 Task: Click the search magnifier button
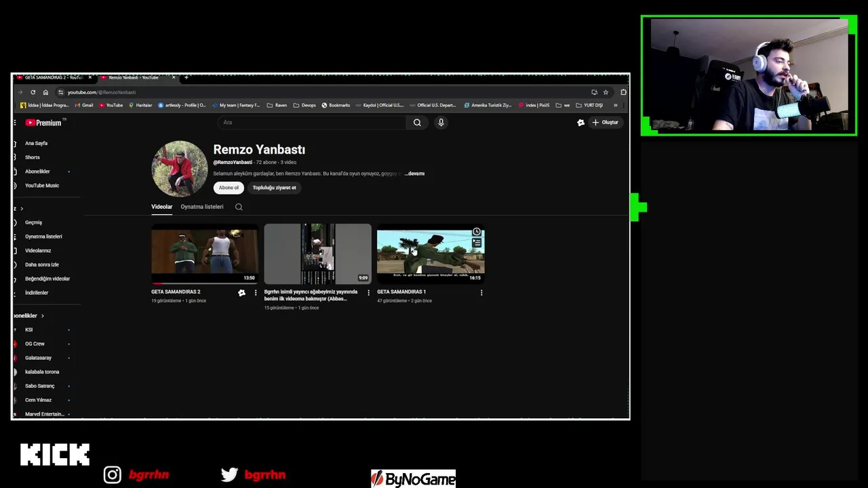click(x=417, y=123)
